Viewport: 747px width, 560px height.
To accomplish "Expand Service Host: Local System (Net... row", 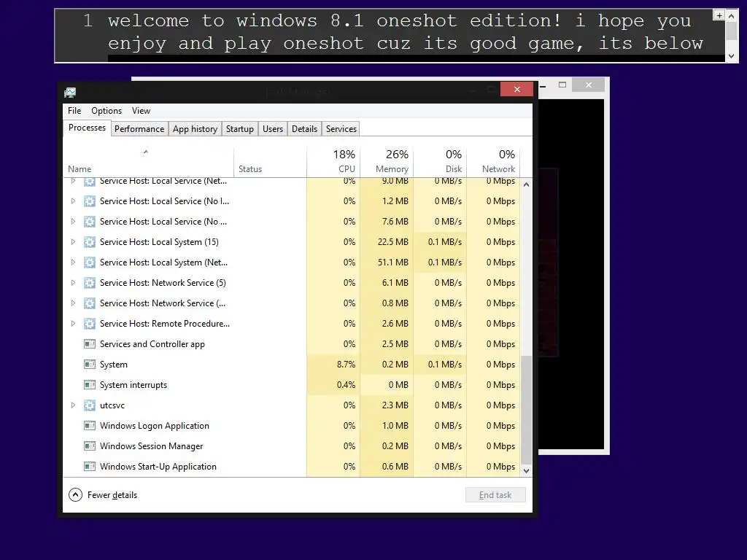I will [73, 262].
